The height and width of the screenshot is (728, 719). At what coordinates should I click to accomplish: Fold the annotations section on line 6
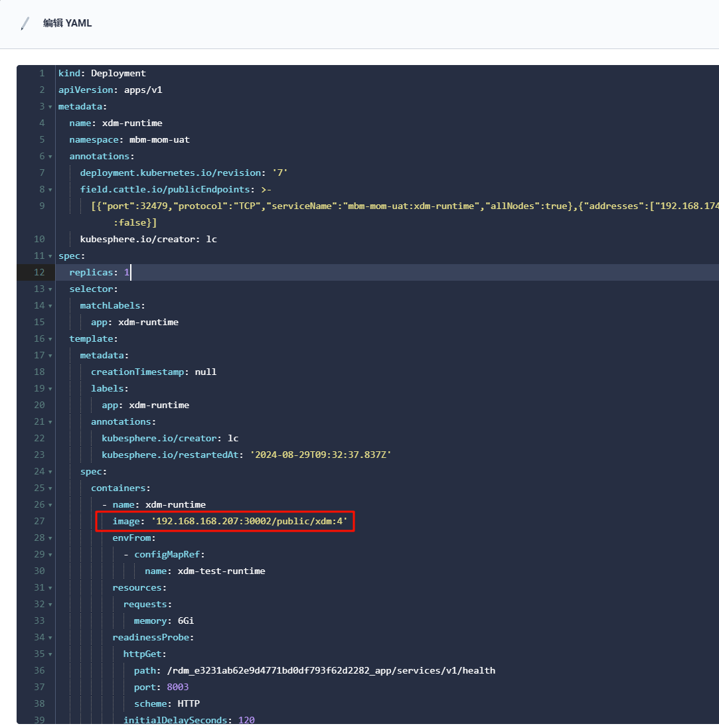click(x=50, y=156)
